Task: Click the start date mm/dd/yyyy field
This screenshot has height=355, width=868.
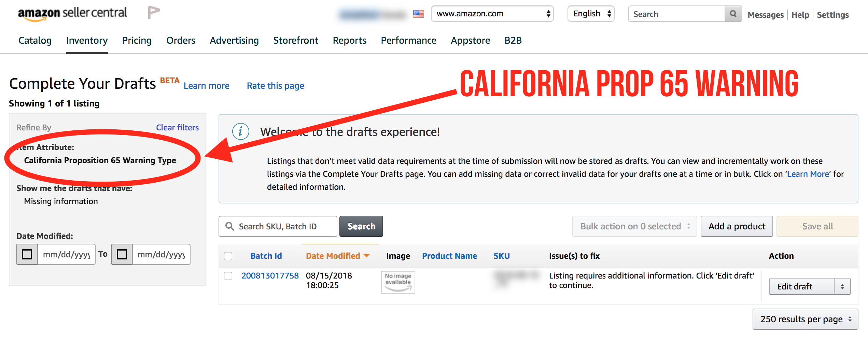Action: tap(67, 254)
